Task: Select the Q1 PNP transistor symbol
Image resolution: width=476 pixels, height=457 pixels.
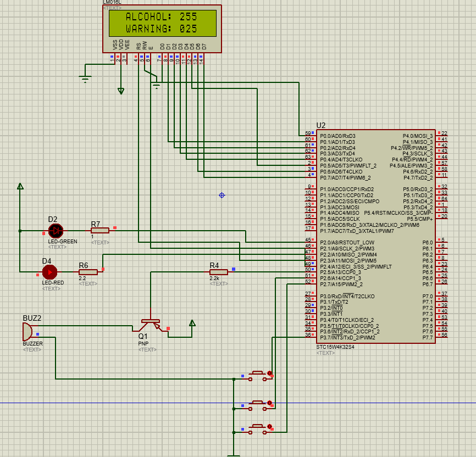Action: point(151,325)
